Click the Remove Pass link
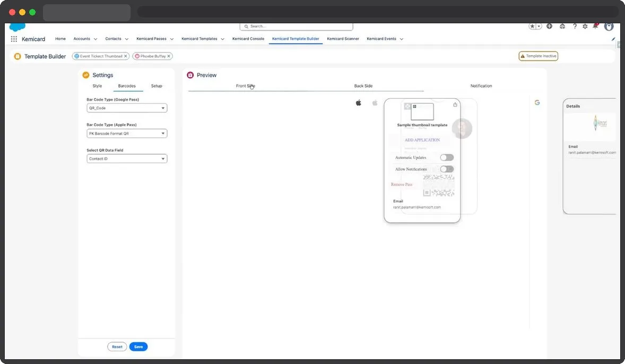625x364 pixels. click(402, 184)
